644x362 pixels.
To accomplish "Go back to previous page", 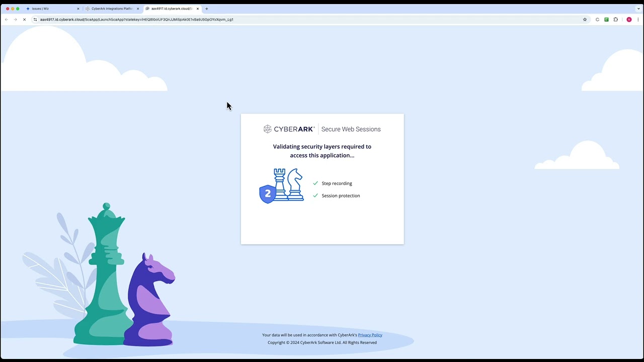I will click(7, 20).
